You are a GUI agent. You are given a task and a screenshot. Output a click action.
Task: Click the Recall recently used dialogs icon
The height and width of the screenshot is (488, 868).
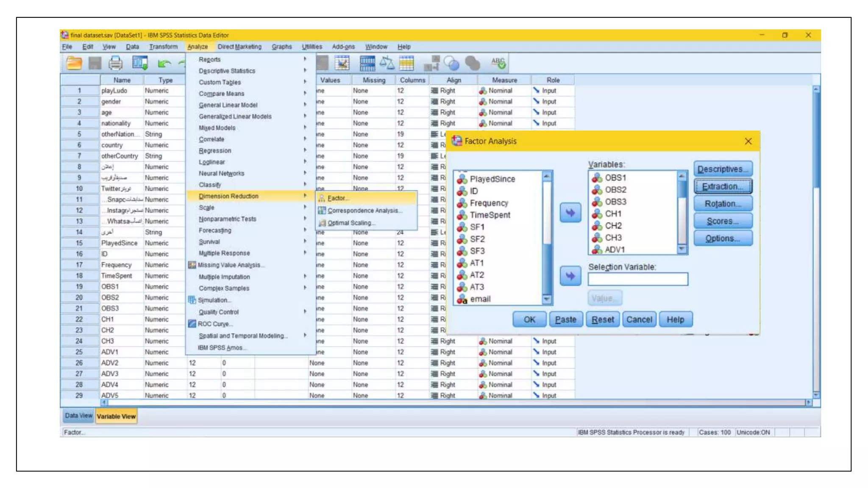140,64
